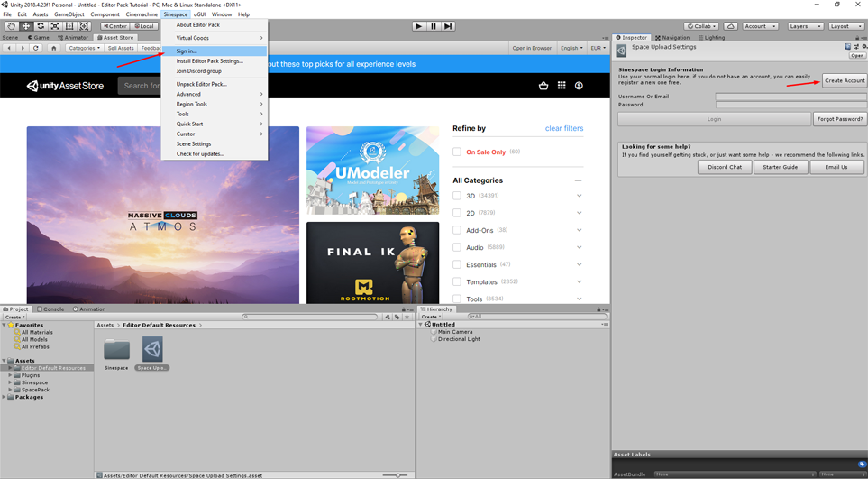Check the 3D category checkbox
Viewport: 868px width, 479px height.
pos(457,196)
